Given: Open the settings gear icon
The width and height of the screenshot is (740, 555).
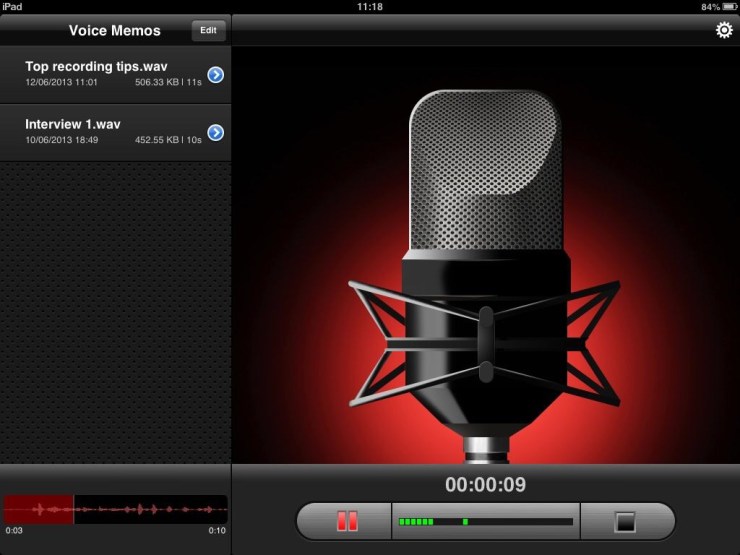Looking at the screenshot, I should coord(724,31).
